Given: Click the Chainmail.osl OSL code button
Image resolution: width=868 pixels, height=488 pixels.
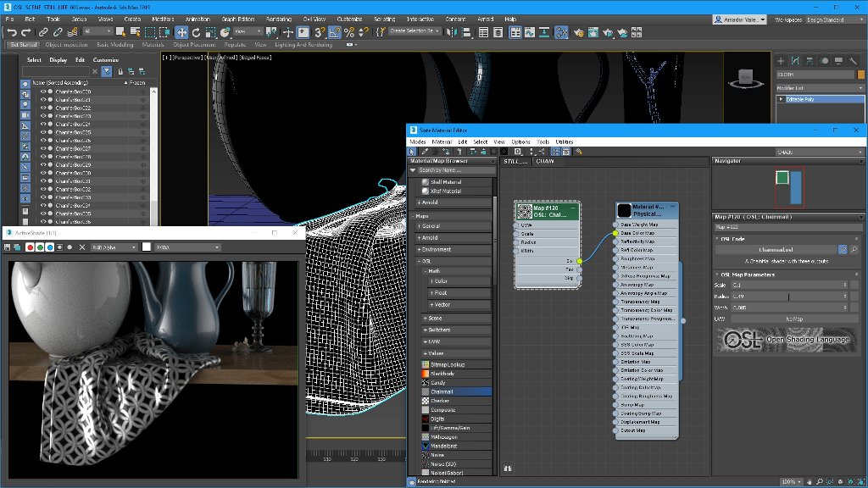Looking at the screenshot, I should point(776,250).
